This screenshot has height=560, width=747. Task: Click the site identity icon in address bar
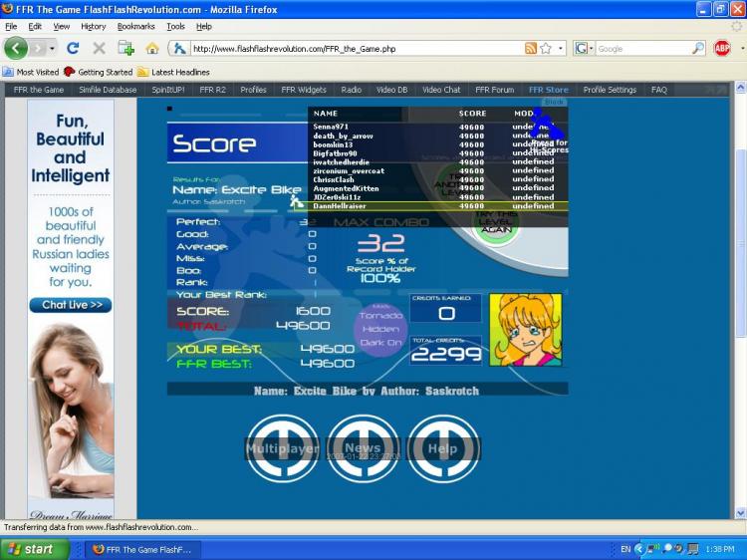[179, 48]
